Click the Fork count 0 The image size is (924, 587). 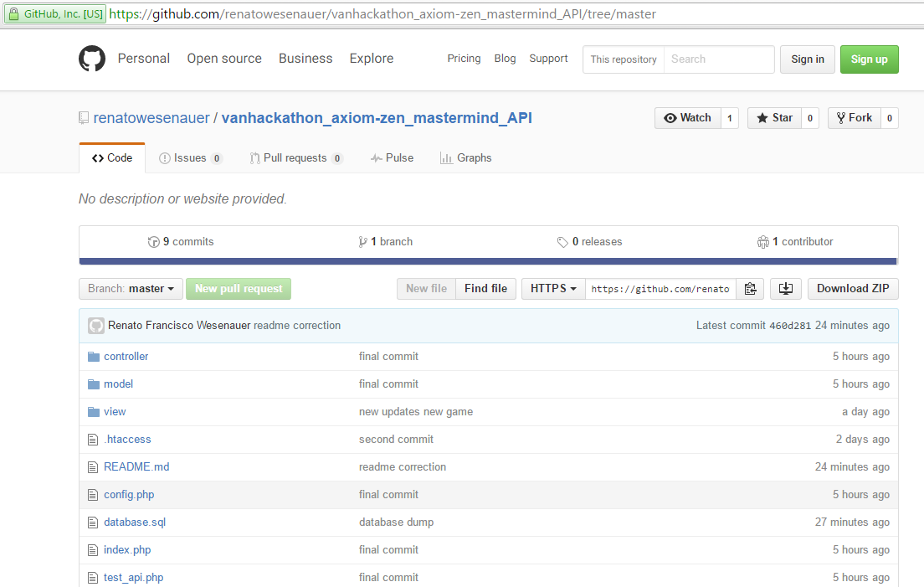point(890,118)
